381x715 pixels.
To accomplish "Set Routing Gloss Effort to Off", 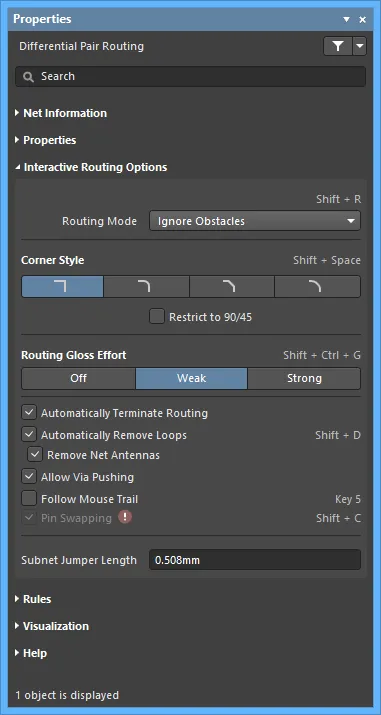I will 78,378.
